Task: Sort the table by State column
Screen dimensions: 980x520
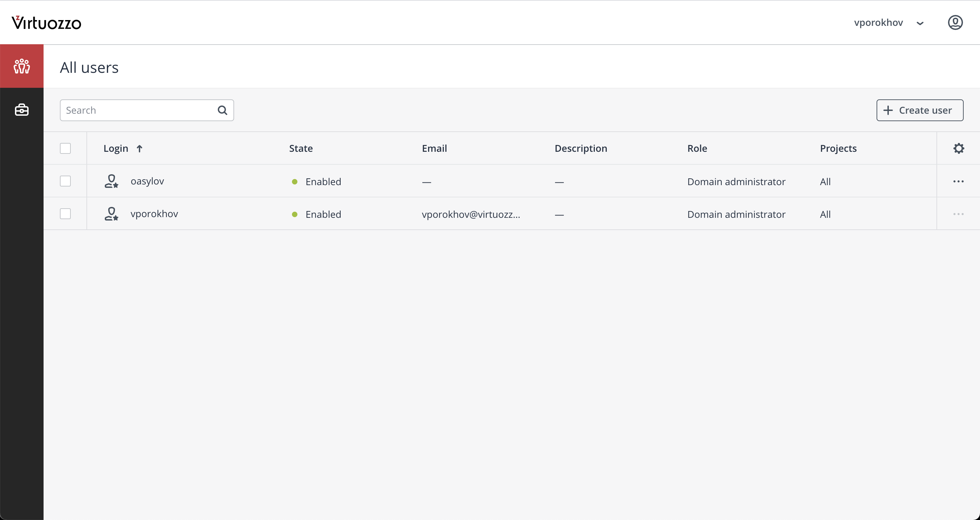Action: coord(300,148)
